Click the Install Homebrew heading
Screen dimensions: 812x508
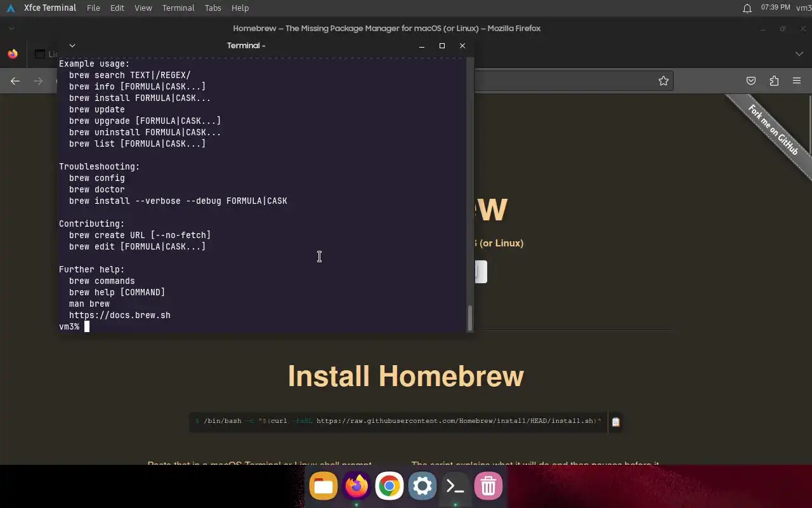pyautogui.click(x=406, y=376)
